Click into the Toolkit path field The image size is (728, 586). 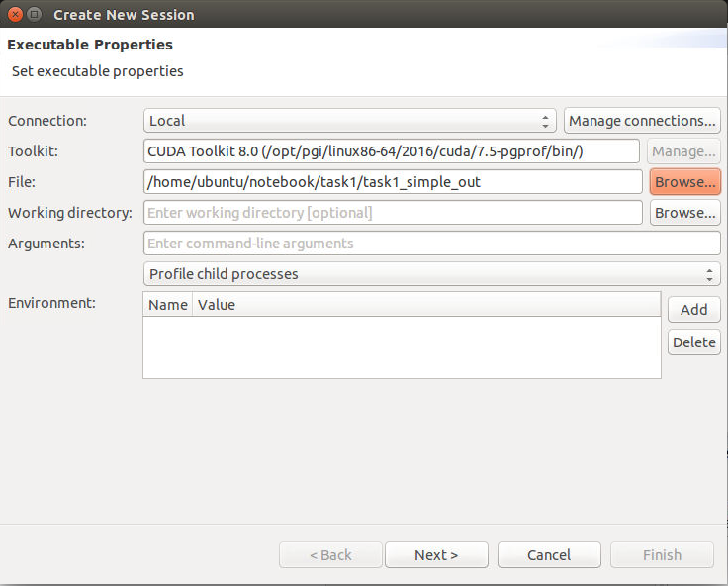392,151
